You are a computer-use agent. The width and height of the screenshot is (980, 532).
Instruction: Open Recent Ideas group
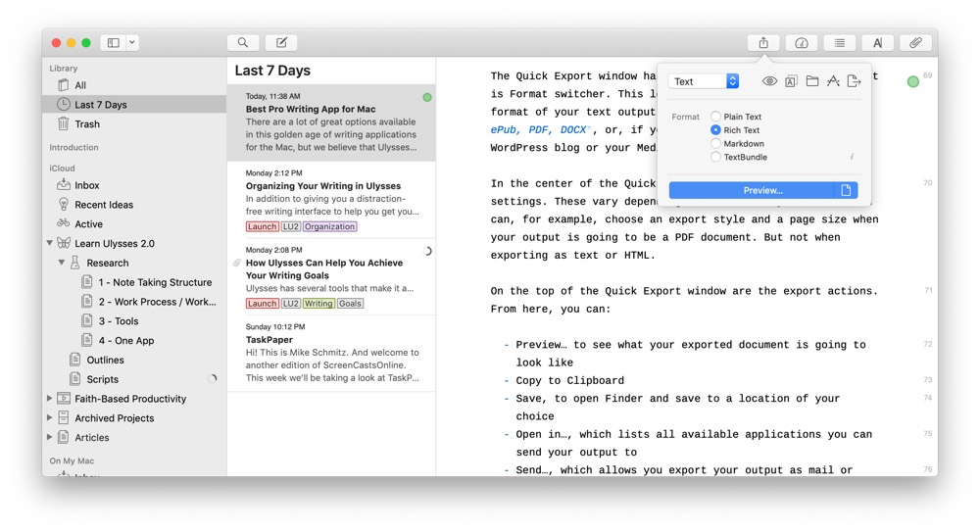(x=133, y=205)
